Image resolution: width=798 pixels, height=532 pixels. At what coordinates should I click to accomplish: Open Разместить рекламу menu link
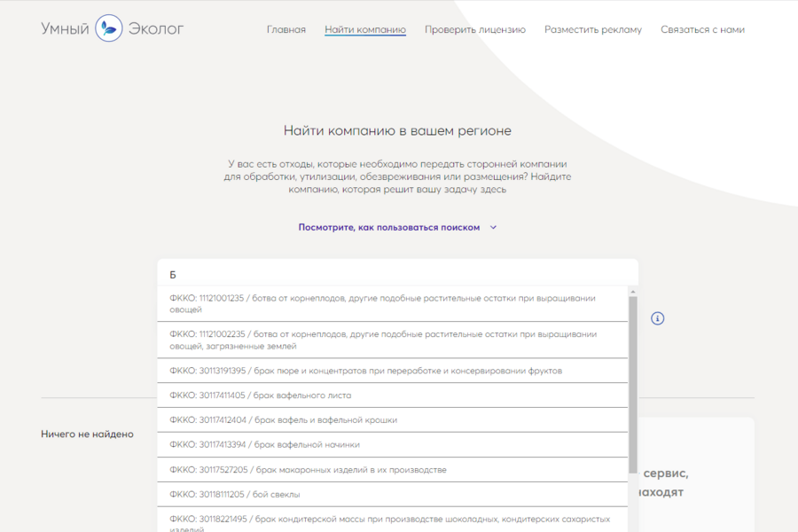[593, 29]
